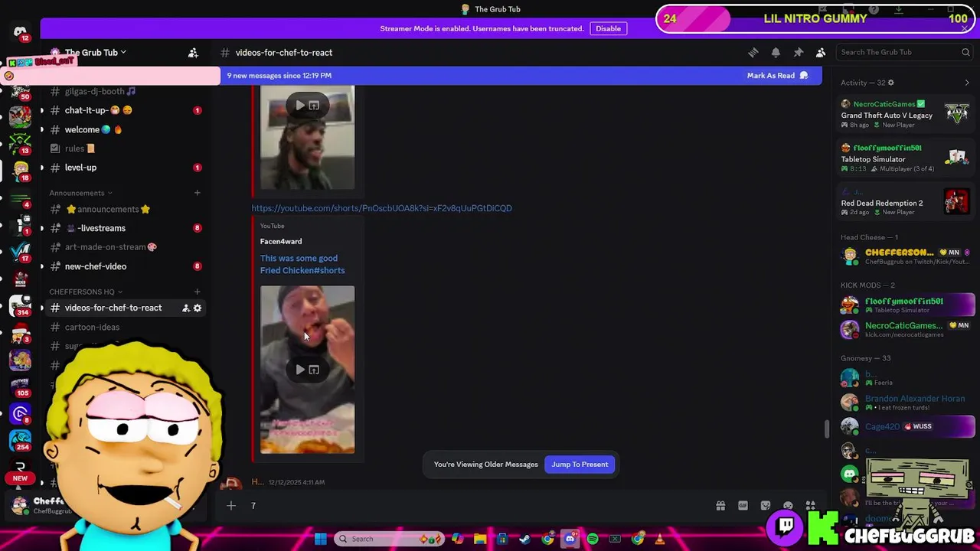Click the plus attachment button in message bar

point(230,505)
